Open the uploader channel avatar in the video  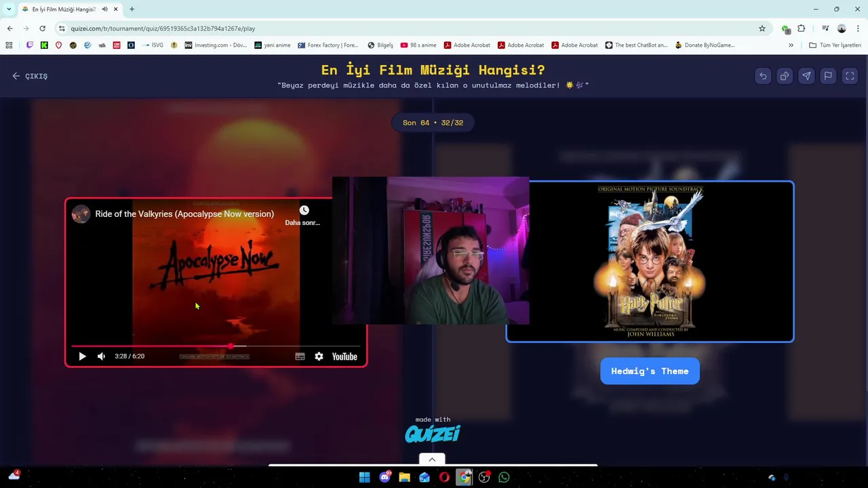click(x=81, y=214)
